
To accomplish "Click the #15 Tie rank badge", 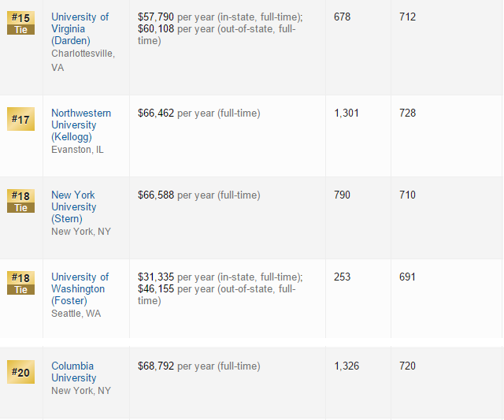I will (20, 23).
